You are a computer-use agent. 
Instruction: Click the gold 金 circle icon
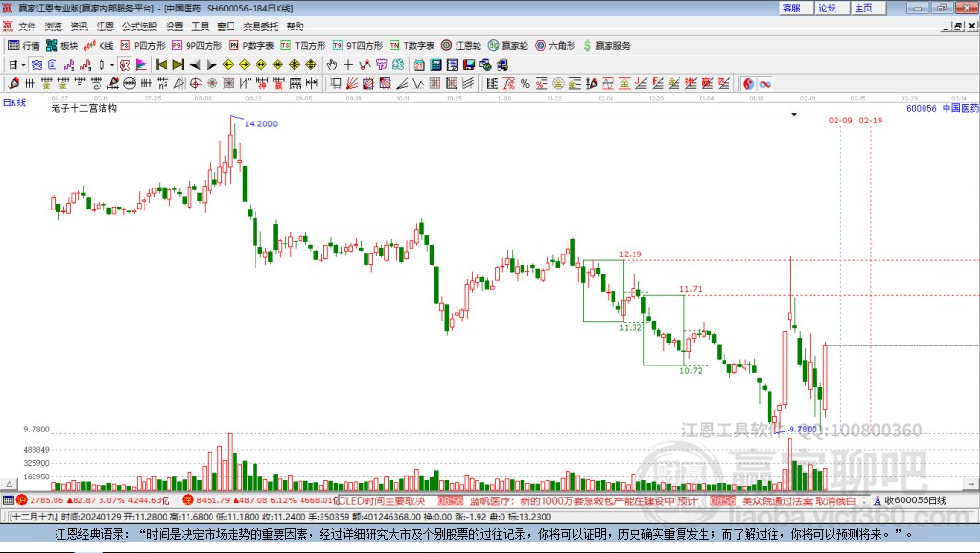[x=558, y=83]
